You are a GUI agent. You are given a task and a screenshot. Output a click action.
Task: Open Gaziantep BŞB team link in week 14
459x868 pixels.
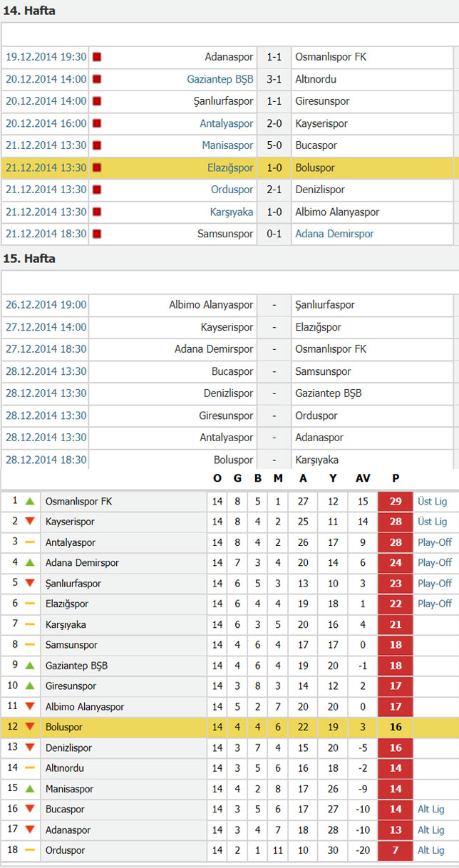coord(220,79)
